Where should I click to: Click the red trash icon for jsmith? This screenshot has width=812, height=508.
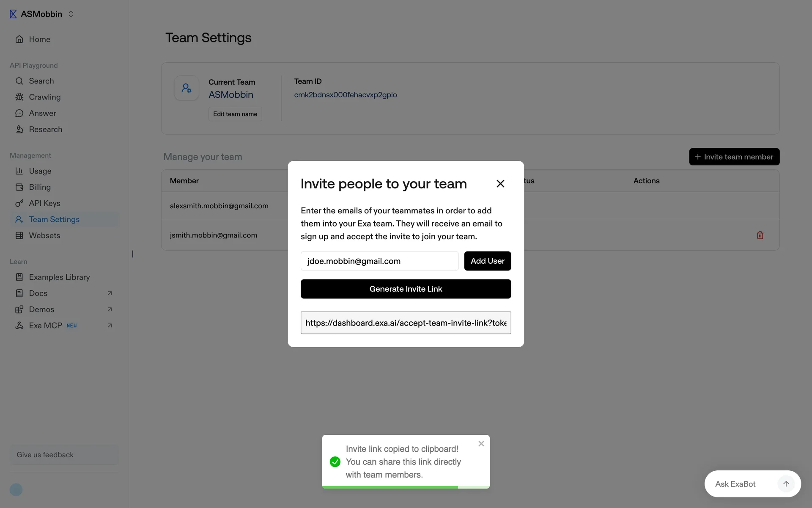point(760,235)
